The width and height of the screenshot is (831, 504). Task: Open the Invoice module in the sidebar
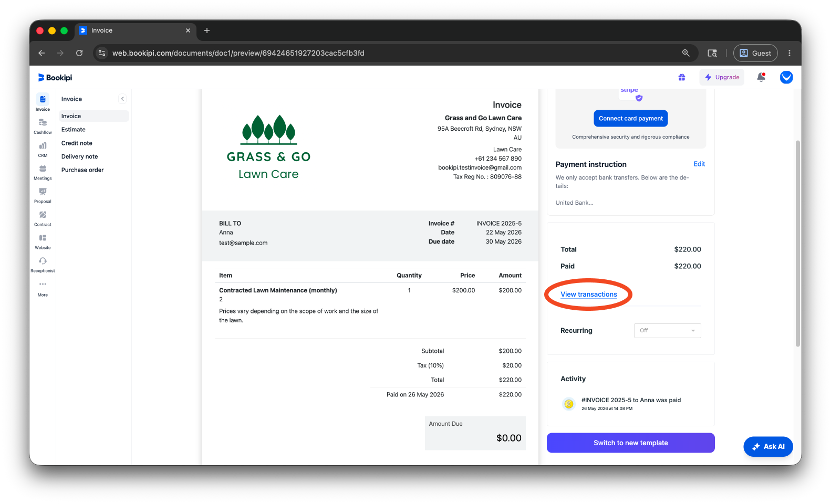coord(43,102)
